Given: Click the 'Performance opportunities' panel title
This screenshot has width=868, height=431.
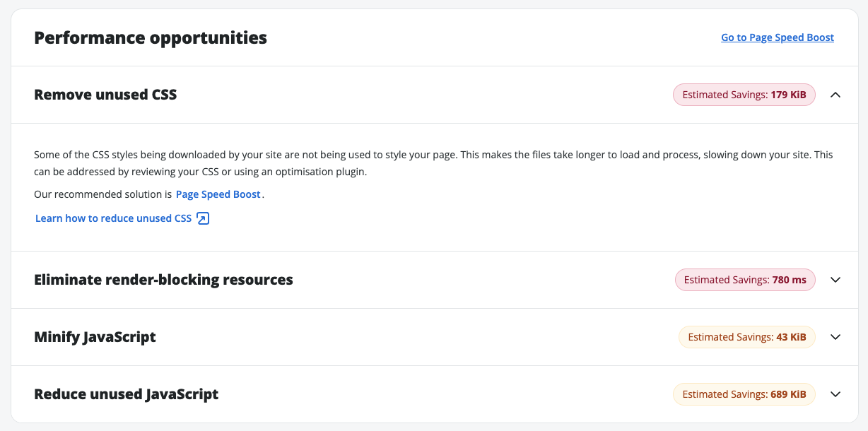Looking at the screenshot, I should point(151,37).
